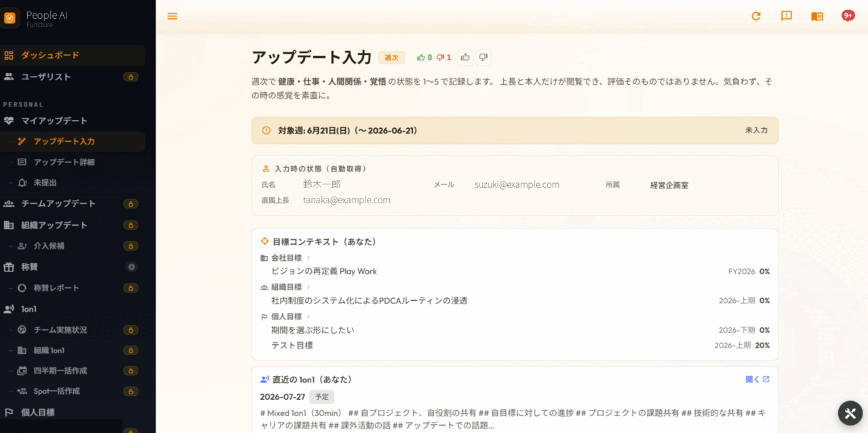868x433 pixels.
Task: Open 個人目標 in the sidebar
Action: tap(73, 412)
